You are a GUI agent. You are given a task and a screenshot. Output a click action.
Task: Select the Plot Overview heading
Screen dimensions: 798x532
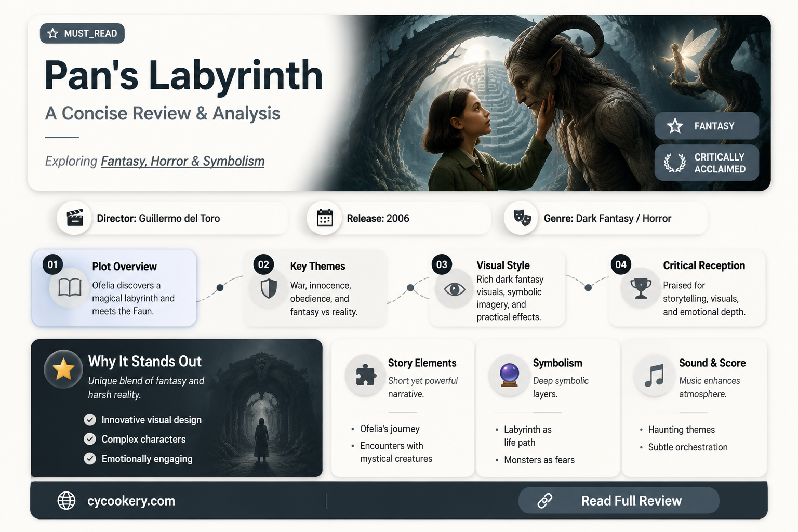(124, 267)
